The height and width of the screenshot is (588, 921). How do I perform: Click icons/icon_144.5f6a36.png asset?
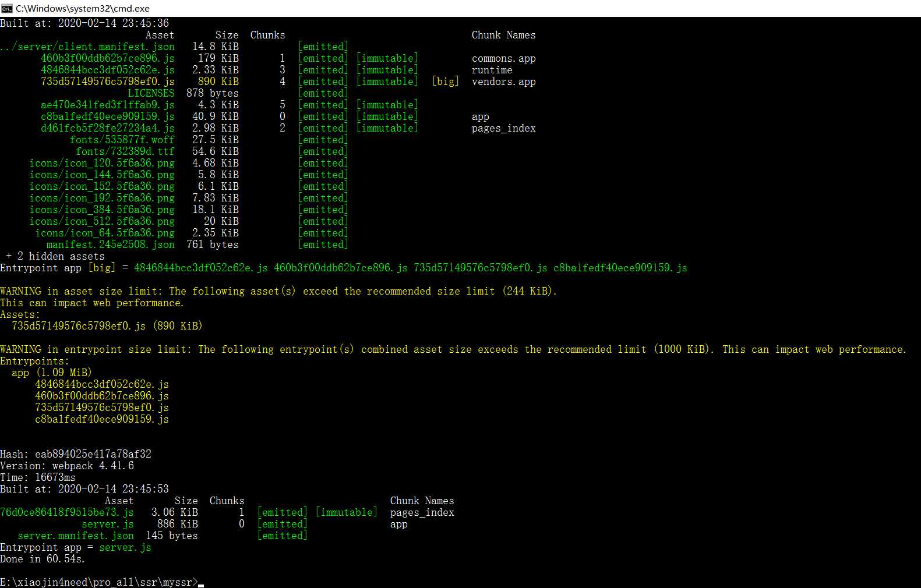coord(102,175)
